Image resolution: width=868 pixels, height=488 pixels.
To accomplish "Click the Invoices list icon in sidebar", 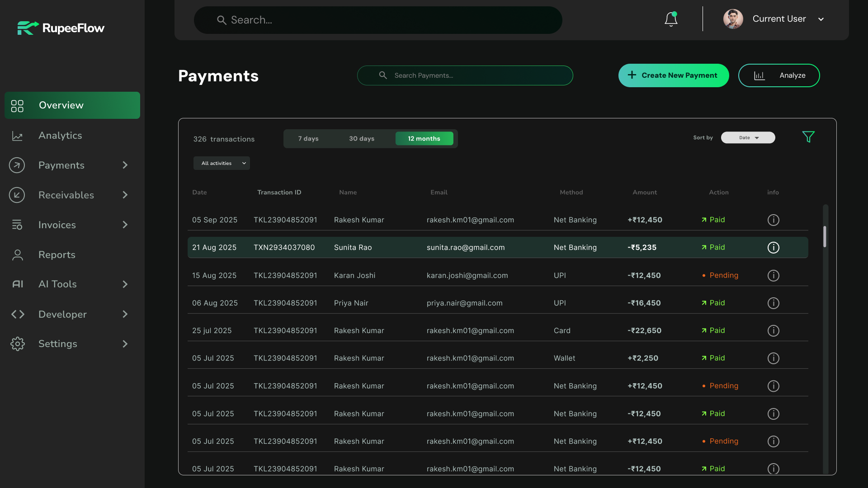I will coord(17,225).
